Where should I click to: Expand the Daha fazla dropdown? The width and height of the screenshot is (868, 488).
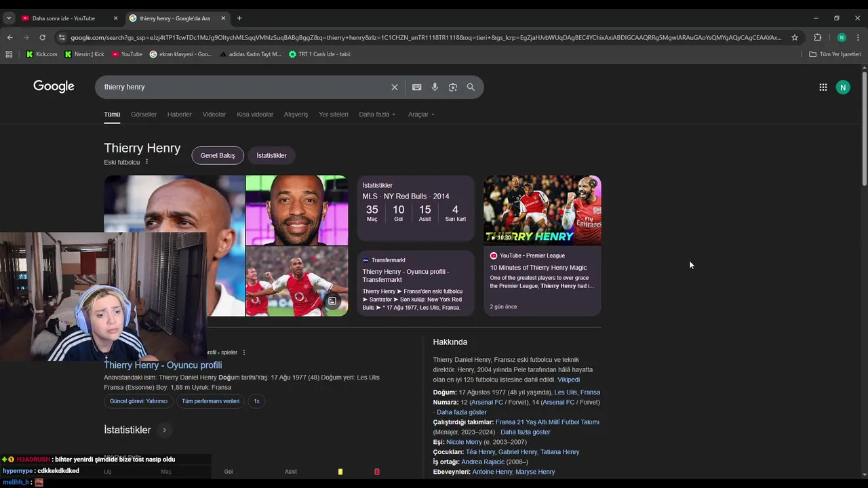point(377,115)
